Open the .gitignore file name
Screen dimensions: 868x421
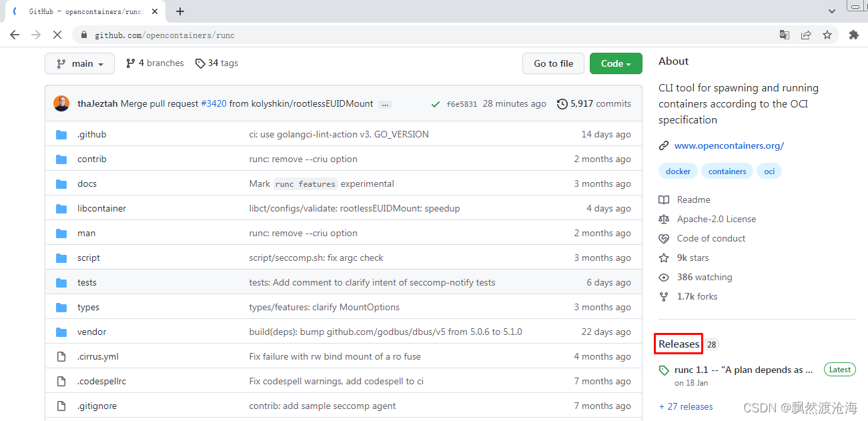point(97,406)
